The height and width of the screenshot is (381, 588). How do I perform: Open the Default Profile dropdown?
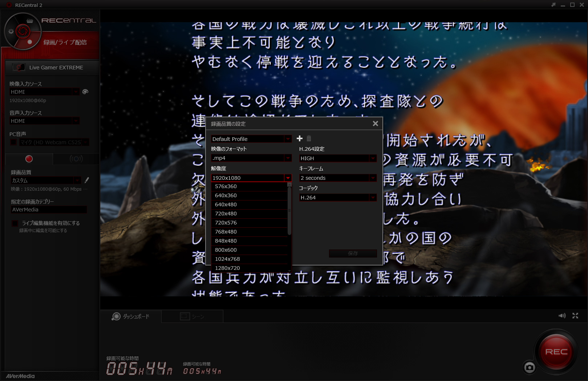click(251, 139)
